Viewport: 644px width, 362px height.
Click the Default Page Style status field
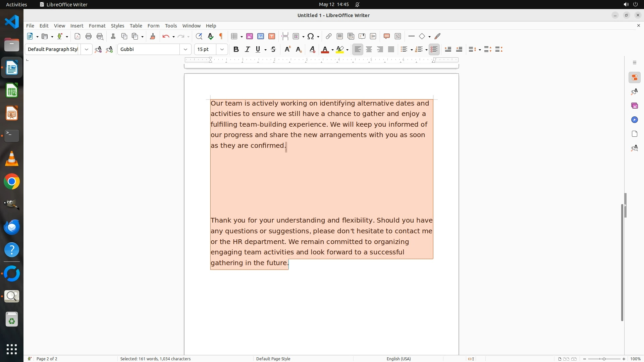pyautogui.click(x=273, y=359)
